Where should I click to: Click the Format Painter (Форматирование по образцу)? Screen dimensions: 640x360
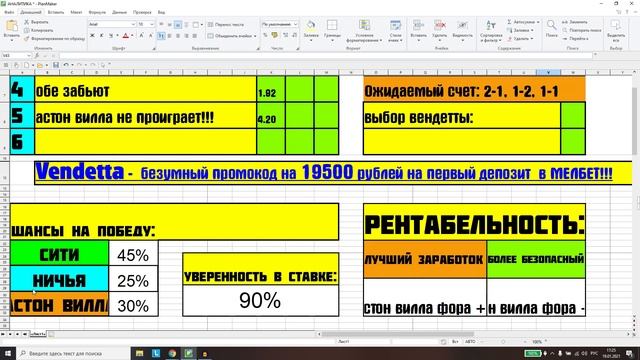(x=54, y=38)
